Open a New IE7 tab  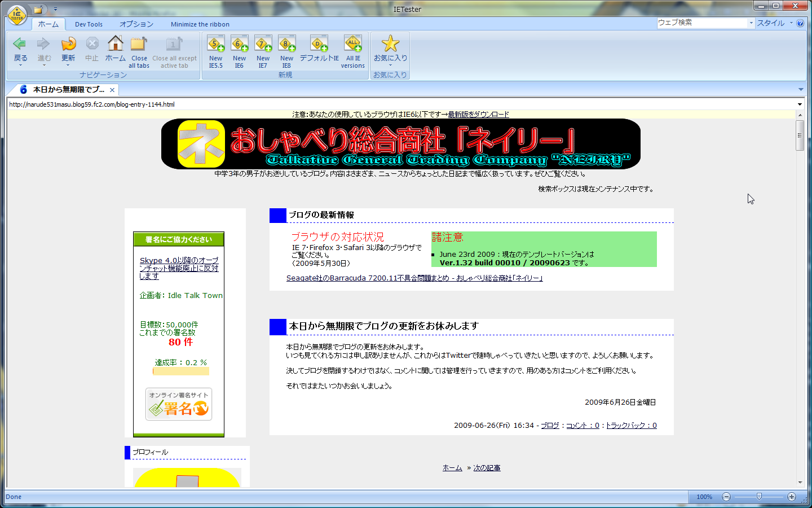point(263,43)
